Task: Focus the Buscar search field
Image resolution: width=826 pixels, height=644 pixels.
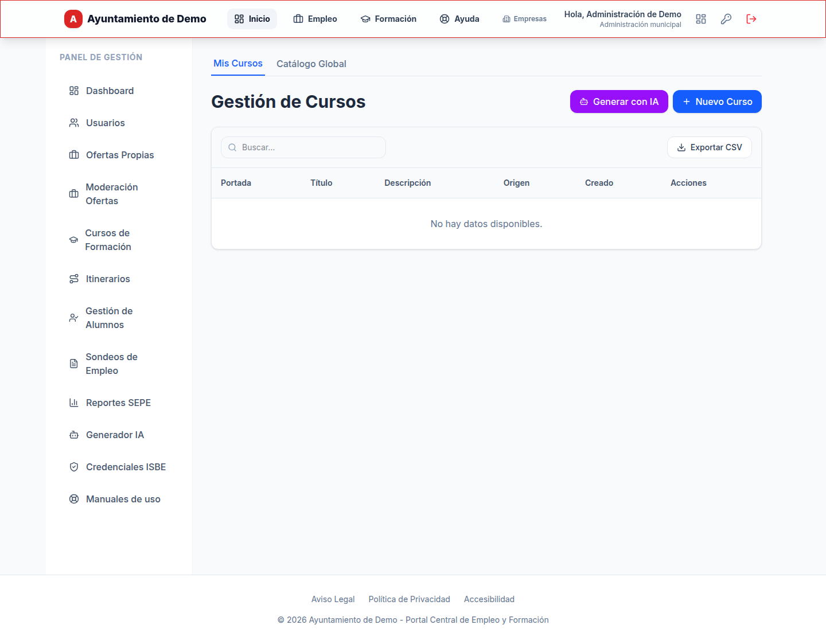Action: pos(303,147)
